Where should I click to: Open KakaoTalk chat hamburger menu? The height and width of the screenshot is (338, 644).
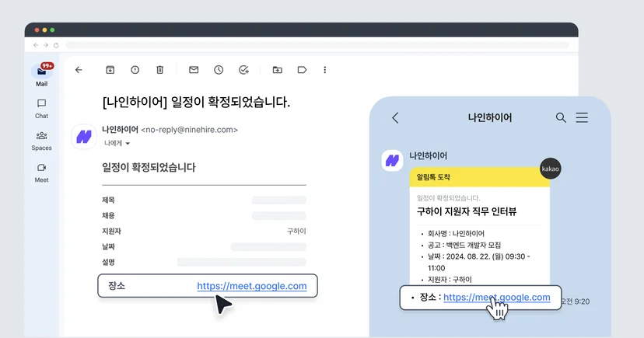click(x=582, y=118)
